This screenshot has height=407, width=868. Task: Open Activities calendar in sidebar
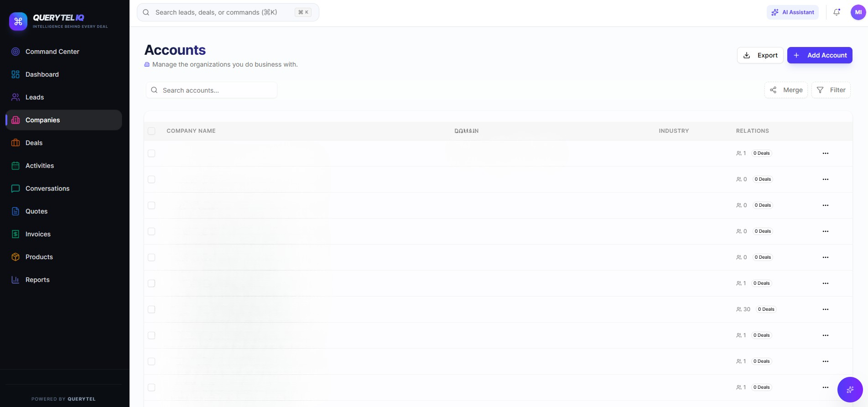coord(63,166)
